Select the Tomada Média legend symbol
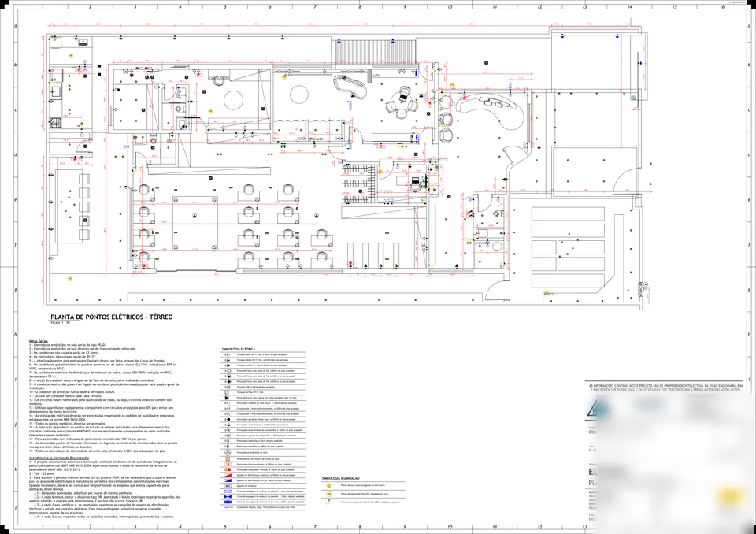Screen dimensions: 756x534 click(x=227, y=360)
